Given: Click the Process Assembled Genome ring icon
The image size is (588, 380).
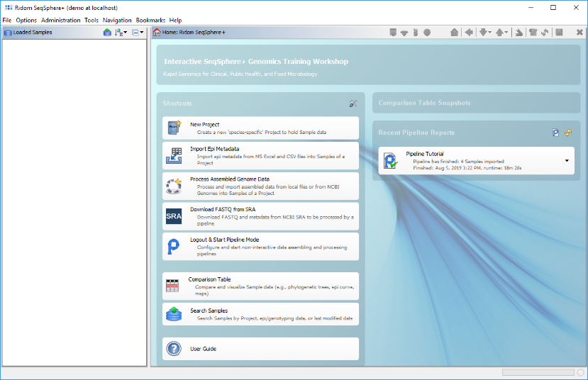Looking at the screenshot, I should click(x=174, y=186).
